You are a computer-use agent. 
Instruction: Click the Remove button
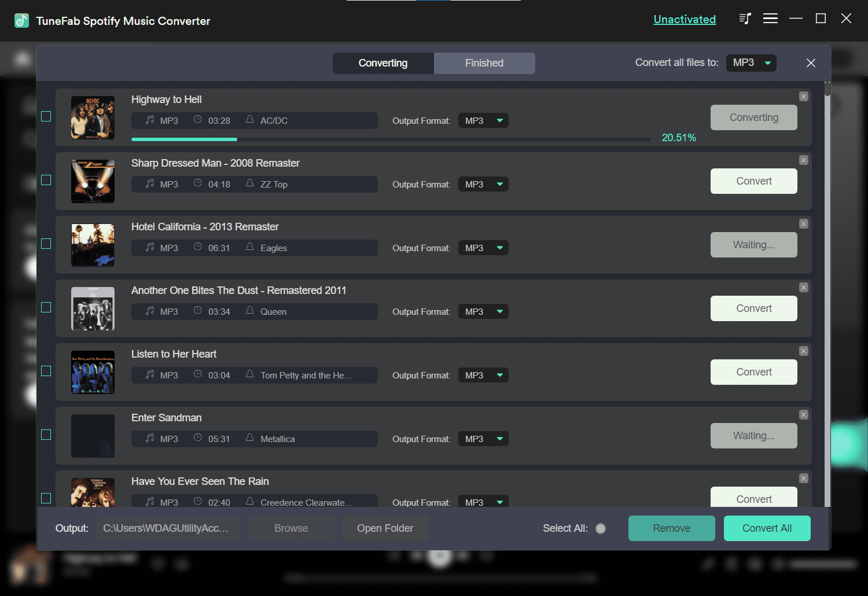pyautogui.click(x=672, y=528)
